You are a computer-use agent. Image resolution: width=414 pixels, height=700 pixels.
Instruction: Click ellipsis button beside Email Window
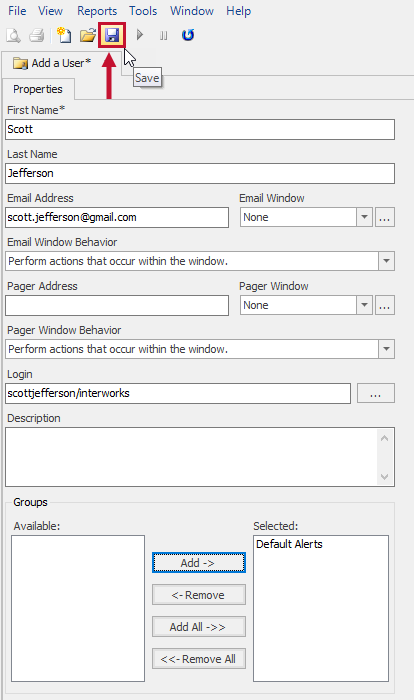[x=385, y=217]
